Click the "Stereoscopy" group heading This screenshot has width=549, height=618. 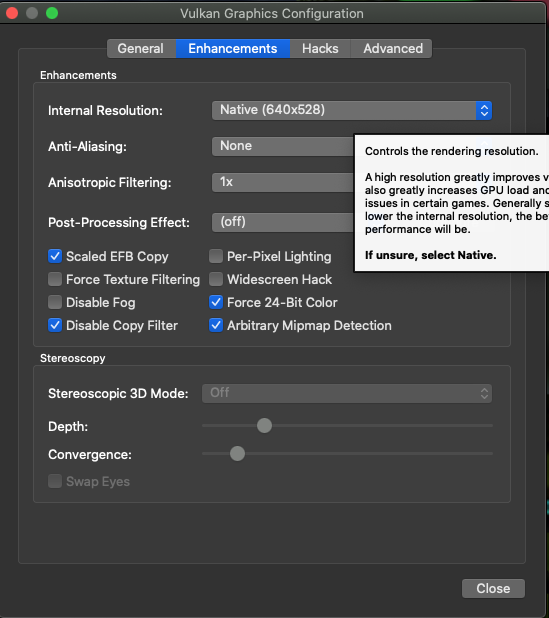click(73, 358)
